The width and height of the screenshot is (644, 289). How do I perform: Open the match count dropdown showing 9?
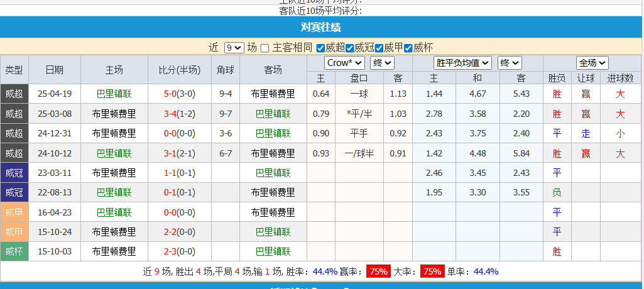pos(234,48)
